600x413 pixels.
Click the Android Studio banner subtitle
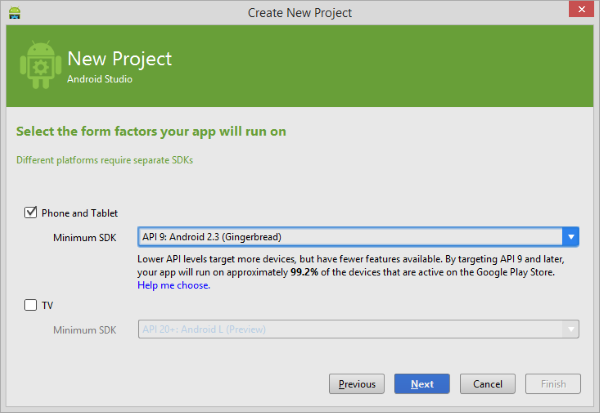[x=100, y=79]
